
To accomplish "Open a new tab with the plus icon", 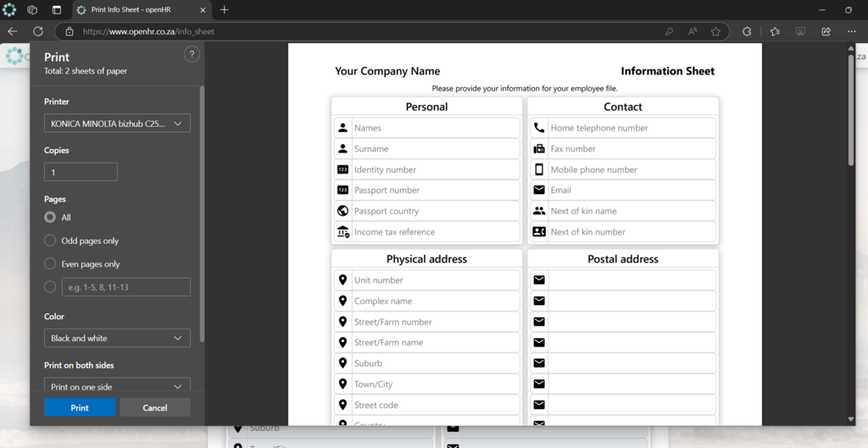I will coord(224,10).
